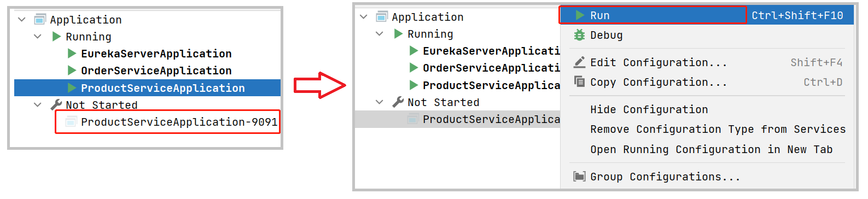
Task: Click config icon of ProductServiceApplication-9091, left panel
Action: pyautogui.click(x=71, y=122)
